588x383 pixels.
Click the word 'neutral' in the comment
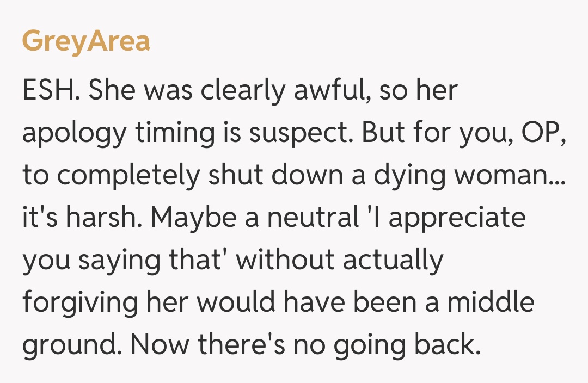coord(307,218)
